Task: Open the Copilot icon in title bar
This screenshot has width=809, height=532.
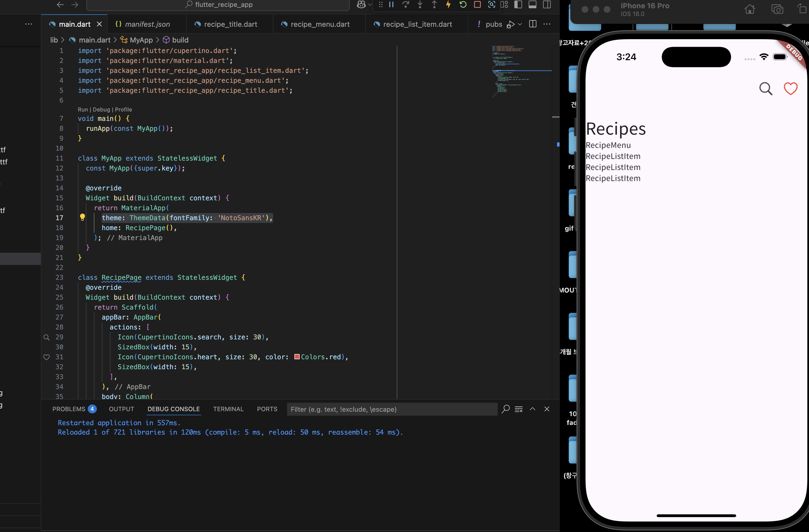Action: pos(361,4)
